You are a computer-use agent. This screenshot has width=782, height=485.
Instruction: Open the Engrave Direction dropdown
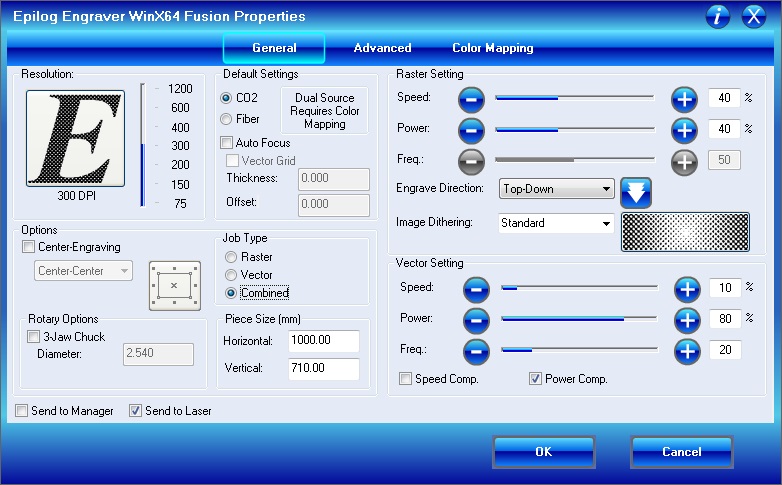(x=557, y=189)
